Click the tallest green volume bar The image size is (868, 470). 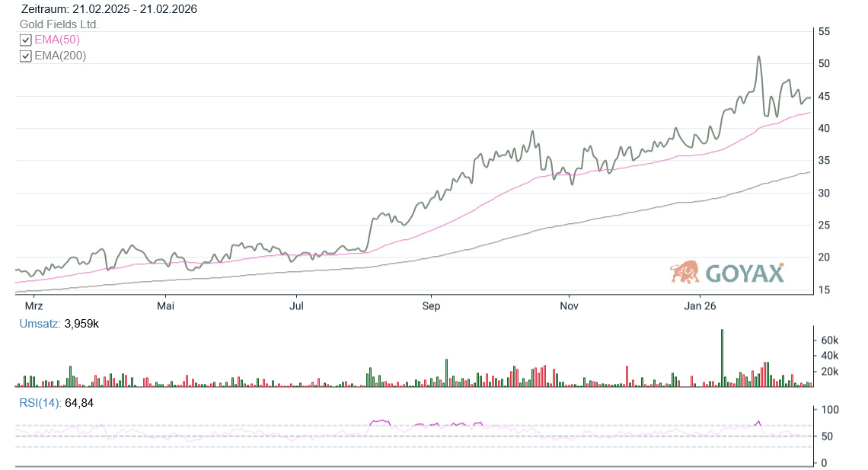pyautogui.click(x=722, y=358)
